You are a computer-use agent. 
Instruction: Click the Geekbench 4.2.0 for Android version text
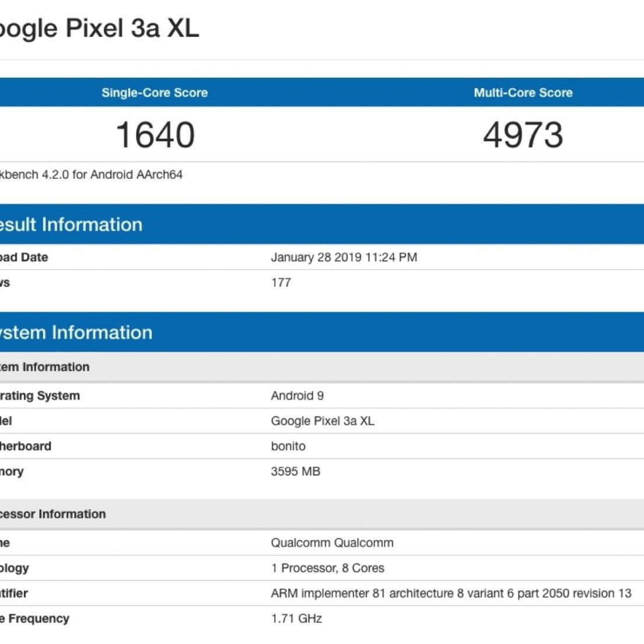(91, 174)
